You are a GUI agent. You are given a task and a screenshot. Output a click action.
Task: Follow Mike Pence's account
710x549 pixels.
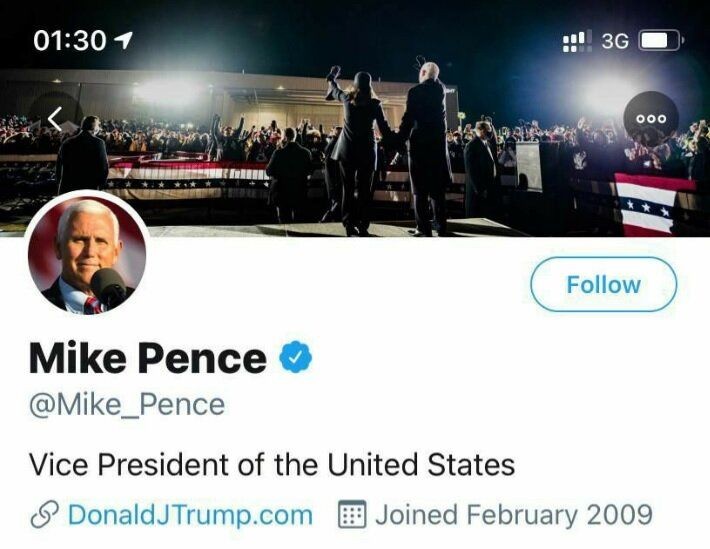point(603,285)
